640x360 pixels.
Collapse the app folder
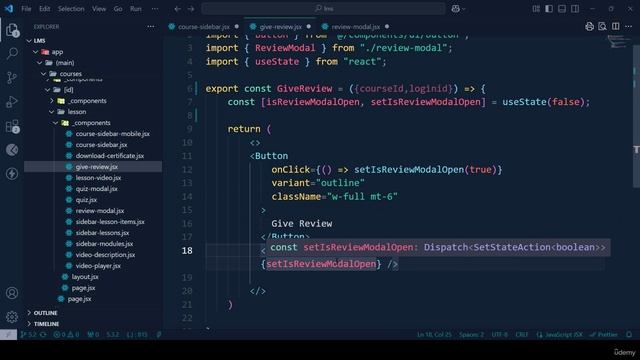pyautogui.click(x=36, y=52)
